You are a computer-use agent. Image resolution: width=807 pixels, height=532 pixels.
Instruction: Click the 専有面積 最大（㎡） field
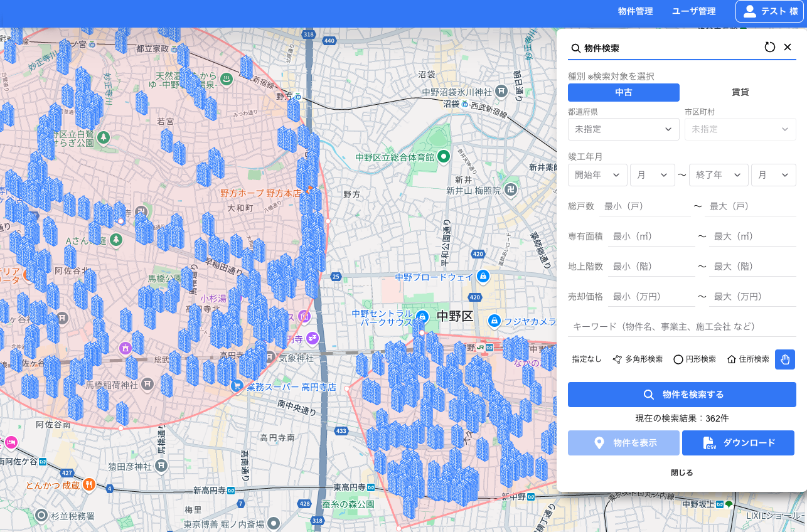(753, 236)
